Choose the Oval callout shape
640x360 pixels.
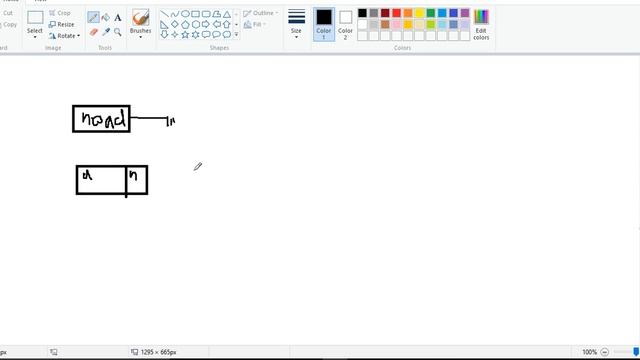tap(216, 35)
